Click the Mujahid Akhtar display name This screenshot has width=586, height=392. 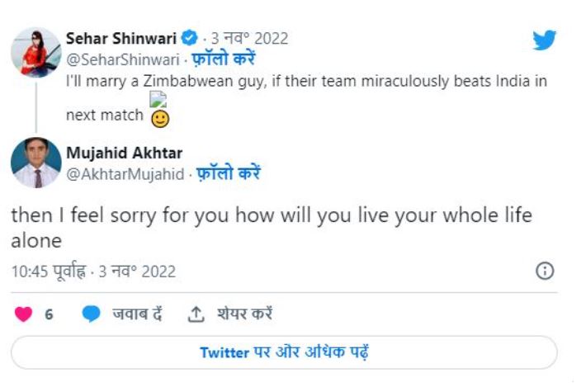123,153
